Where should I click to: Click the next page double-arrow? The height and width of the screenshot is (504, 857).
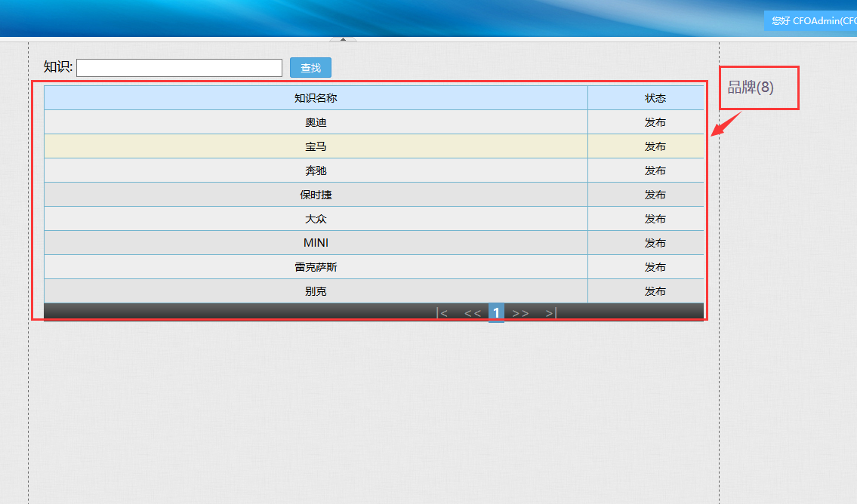520,313
